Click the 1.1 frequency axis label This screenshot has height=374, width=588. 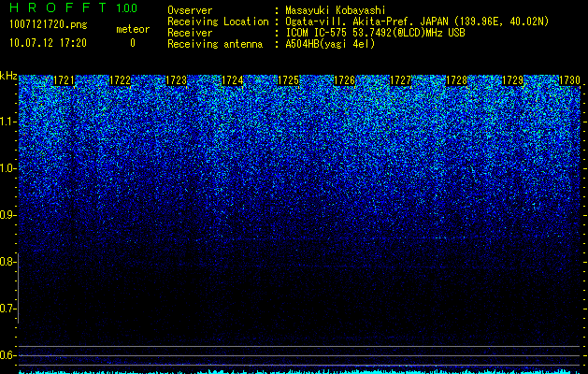pyautogui.click(x=7, y=122)
